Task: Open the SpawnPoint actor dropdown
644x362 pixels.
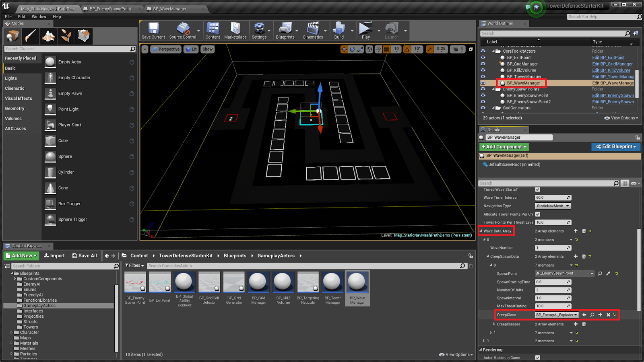Action: click(565, 274)
